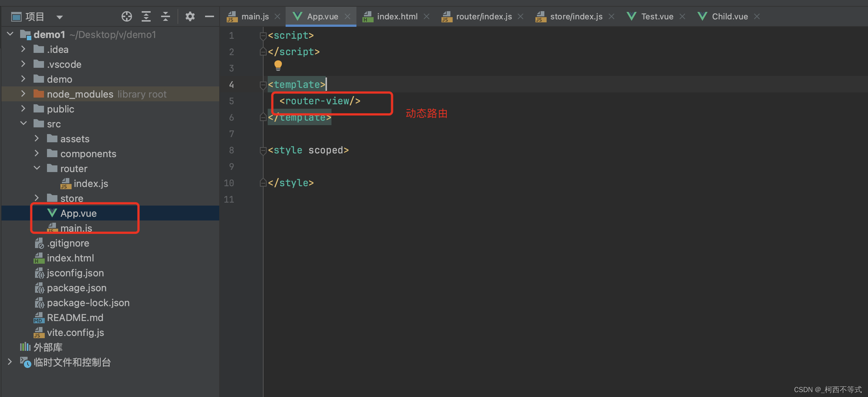The image size is (868, 397).
Task: Open project view settings gear
Action: click(x=190, y=16)
